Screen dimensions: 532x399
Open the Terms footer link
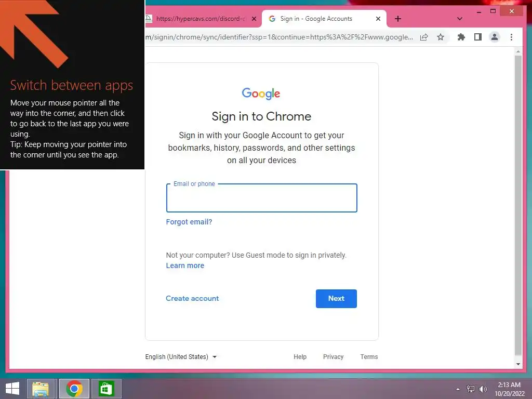(369, 357)
